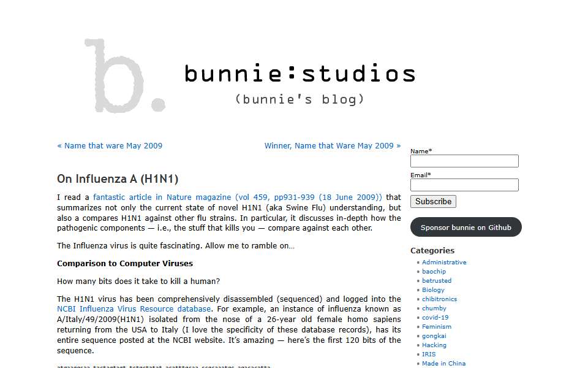
Task: Open the Feminism category
Action: 437,327
